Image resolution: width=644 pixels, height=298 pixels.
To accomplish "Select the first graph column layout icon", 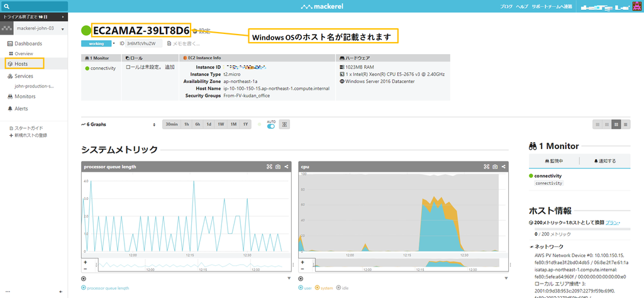I will point(597,124).
